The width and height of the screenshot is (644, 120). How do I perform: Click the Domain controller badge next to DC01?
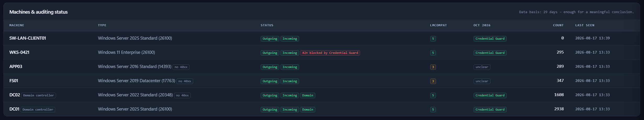click(38, 109)
